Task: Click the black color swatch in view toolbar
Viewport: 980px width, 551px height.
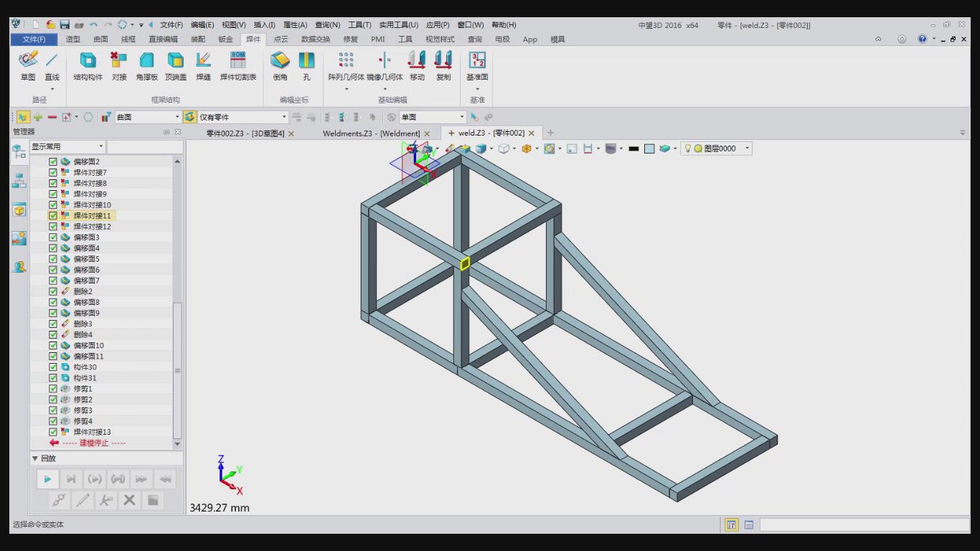Action: coord(633,149)
